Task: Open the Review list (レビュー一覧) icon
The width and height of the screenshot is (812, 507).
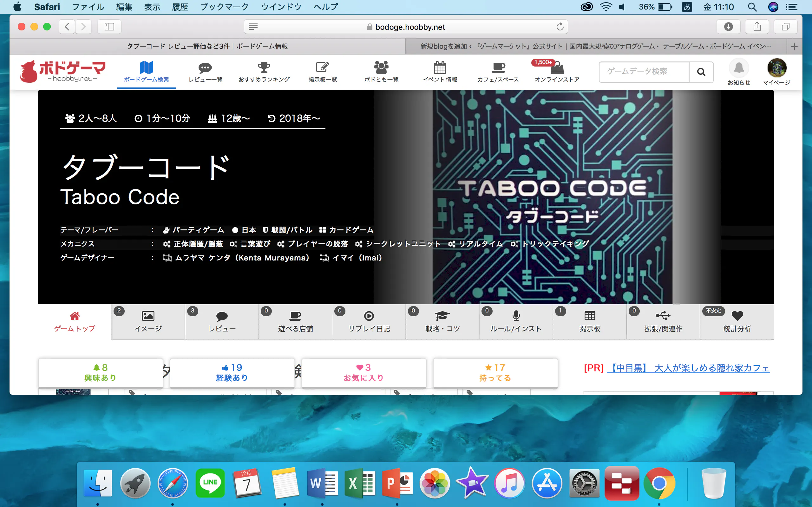Action: (205, 68)
